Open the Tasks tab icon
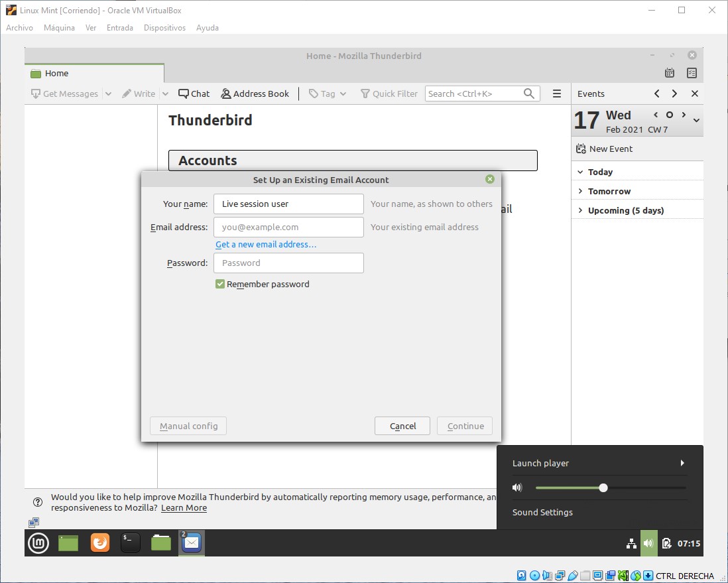 [x=692, y=73]
